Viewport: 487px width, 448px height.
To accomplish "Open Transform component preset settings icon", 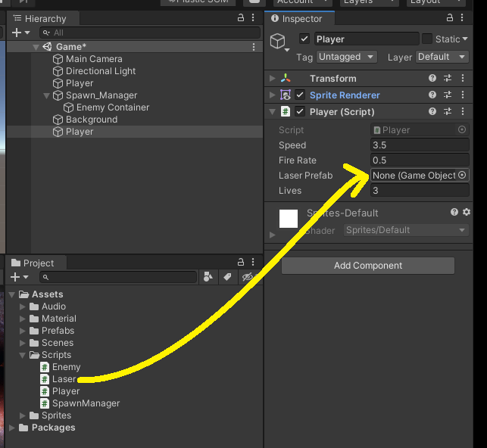I will [448, 78].
